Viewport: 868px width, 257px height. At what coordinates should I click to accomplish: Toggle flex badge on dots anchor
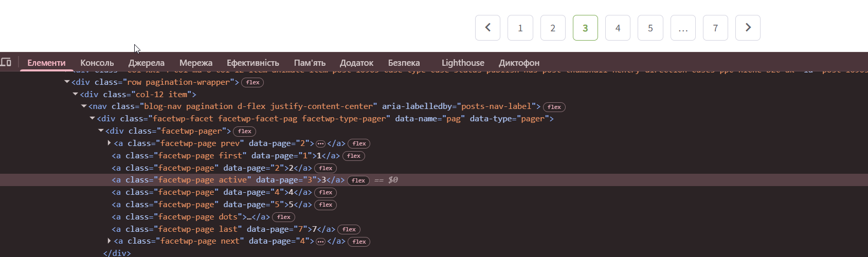pyautogui.click(x=284, y=217)
